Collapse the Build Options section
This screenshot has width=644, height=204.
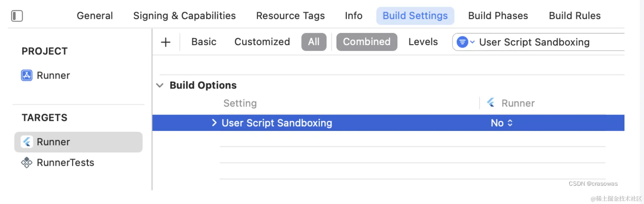click(160, 85)
